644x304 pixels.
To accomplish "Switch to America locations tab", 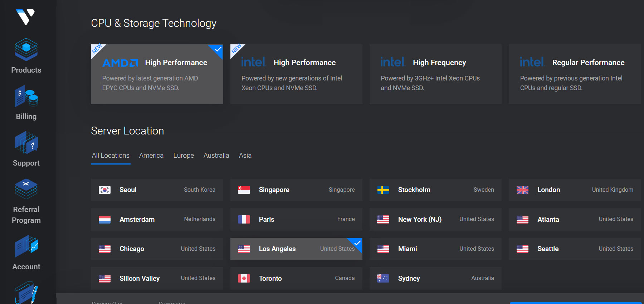I will (151, 156).
